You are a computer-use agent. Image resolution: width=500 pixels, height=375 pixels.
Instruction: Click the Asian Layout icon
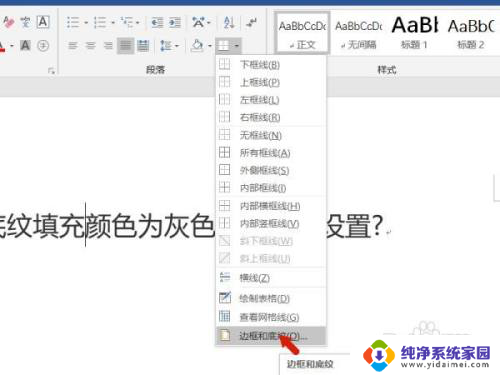tap(199, 22)
